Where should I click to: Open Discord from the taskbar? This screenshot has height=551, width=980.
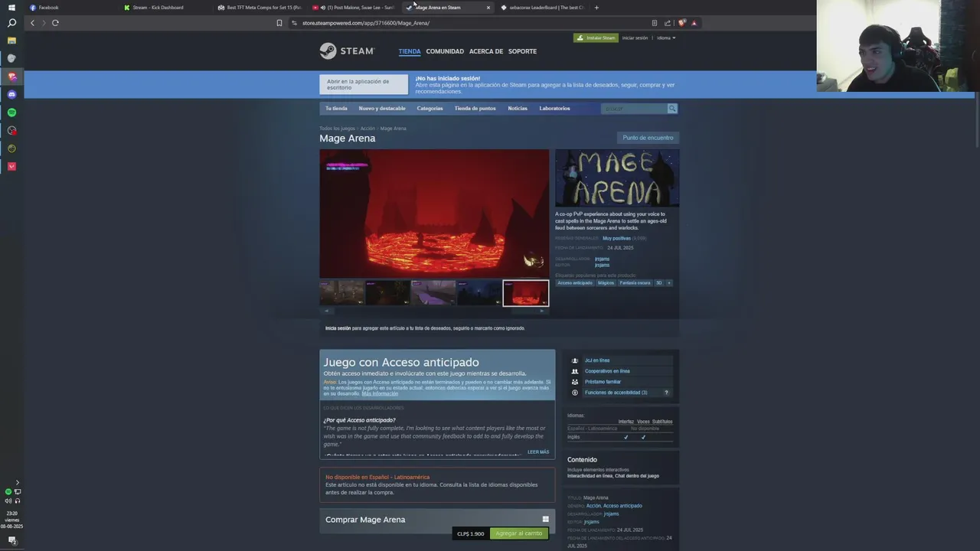11,94
